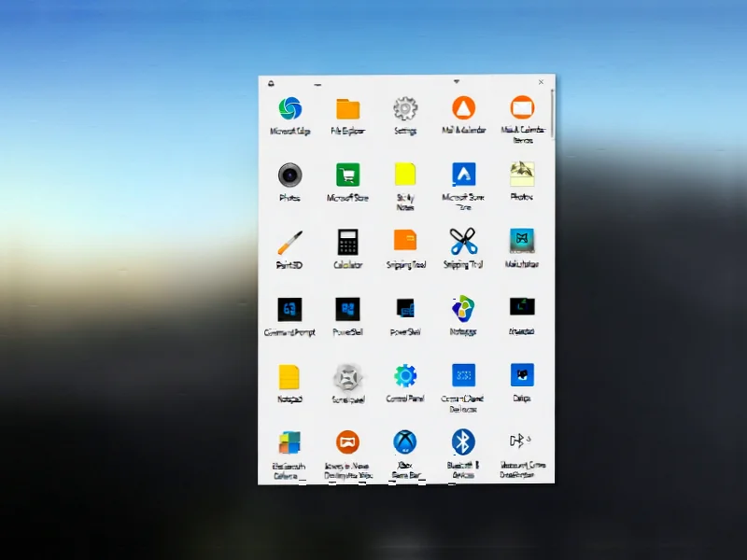747x560 pixels.
Task: Launch the Calculator
Action: [347, 245]
